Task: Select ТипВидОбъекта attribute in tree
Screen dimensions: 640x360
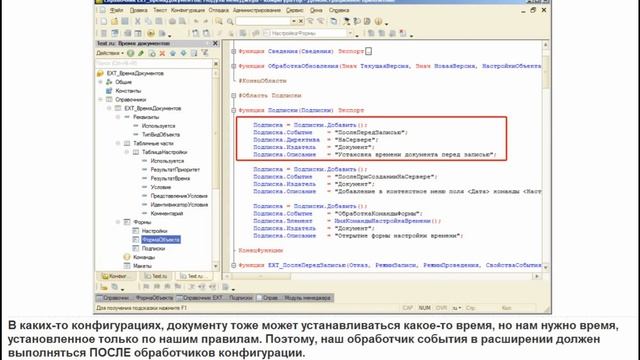Action: 161,135
